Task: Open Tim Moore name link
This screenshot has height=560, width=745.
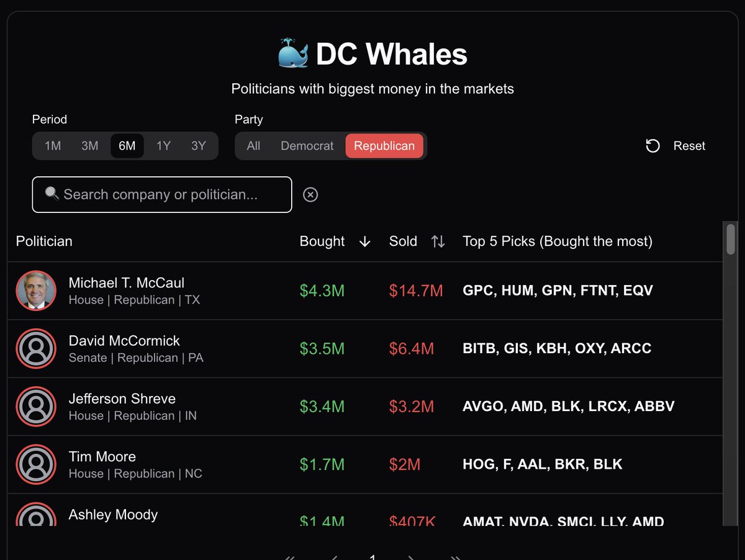Action: [x=102, y=457]
